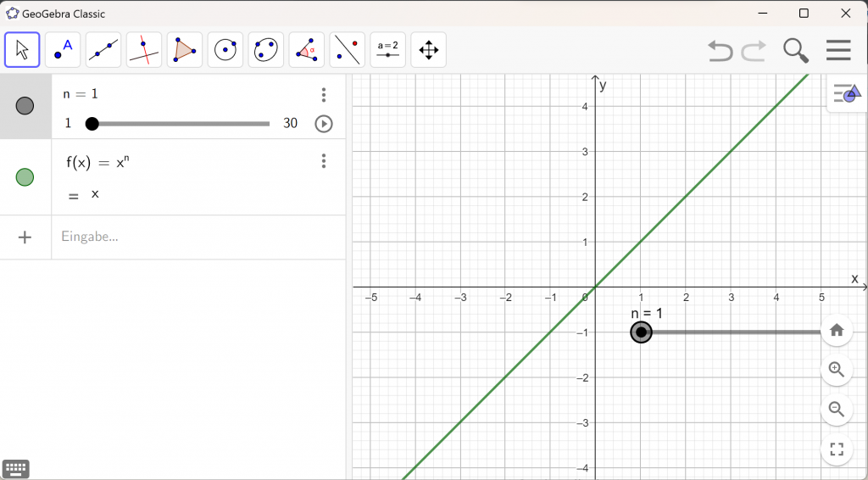
Task: Select the Slider tool a=2
Action: (x=388, y=50)
